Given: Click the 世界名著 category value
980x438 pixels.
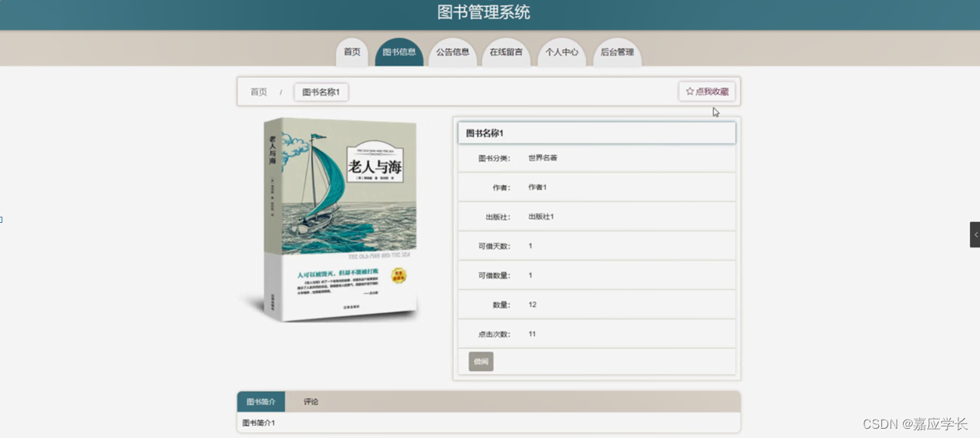Looking at the screenshot, I should (x=543, y=158).
